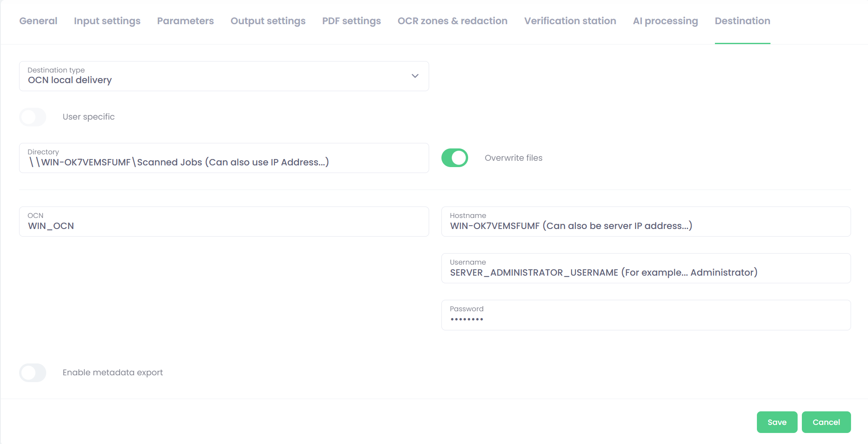The image size is (868, 444).
Task: Expand the Destination type dropdown
Action: [224, 76]
